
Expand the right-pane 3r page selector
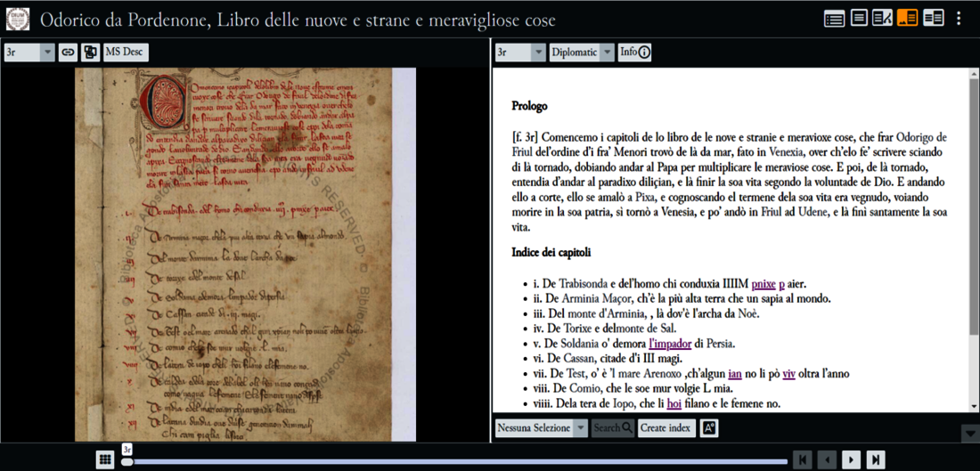(520, 53)
